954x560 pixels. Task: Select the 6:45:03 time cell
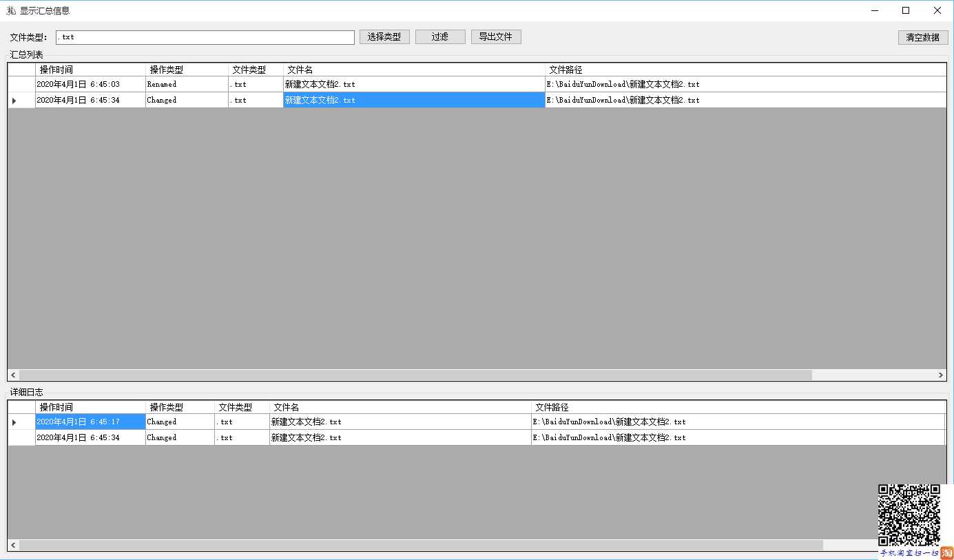click(x=90, y=84)
